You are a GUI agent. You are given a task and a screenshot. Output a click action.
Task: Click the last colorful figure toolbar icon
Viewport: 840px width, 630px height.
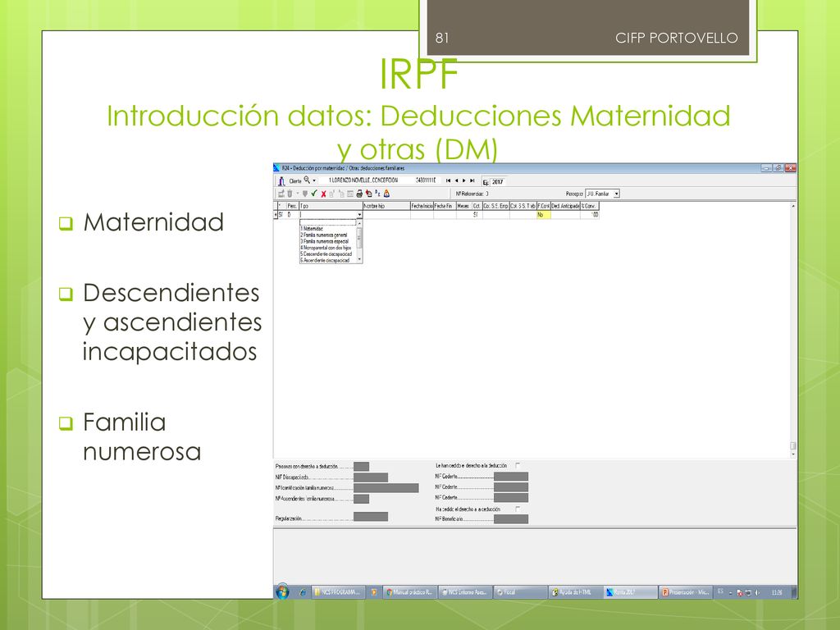coord(387,194)
